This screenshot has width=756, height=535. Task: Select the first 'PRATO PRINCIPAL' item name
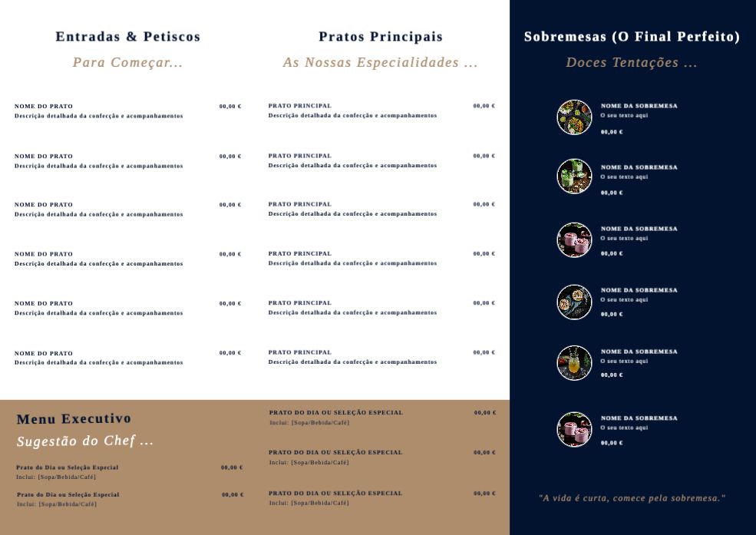click(x=300, y=106)
